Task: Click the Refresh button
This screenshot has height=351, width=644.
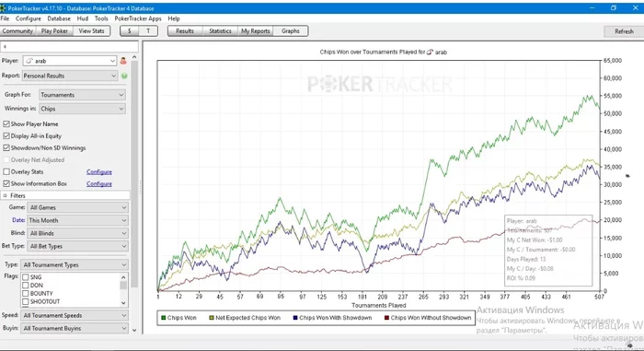Action: click(624, 31)
